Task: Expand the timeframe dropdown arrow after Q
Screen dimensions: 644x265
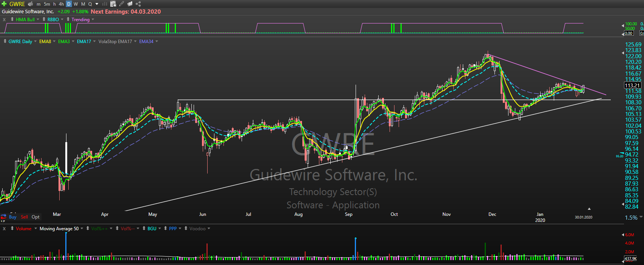Action: pyautogui.click(x=97, y=4)
